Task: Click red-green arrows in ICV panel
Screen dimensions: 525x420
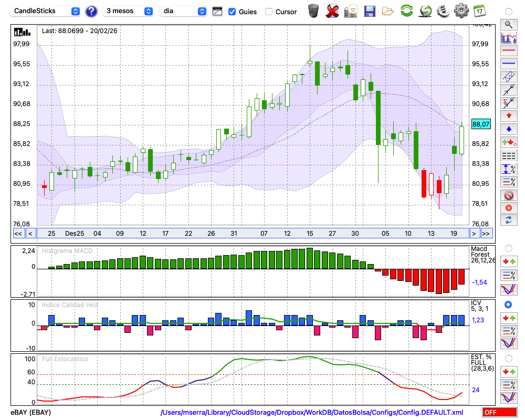Action: coord(509,318)
